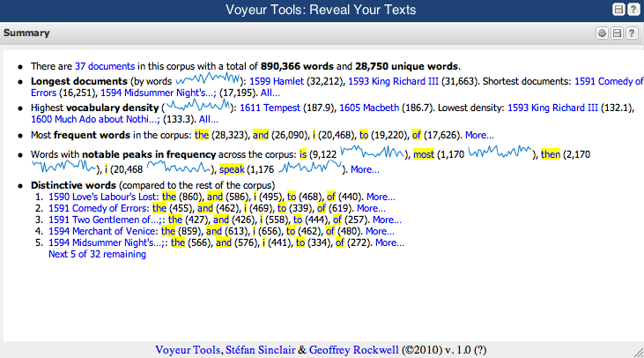Open the 1611 Tempest link

(x=270, y=108)
